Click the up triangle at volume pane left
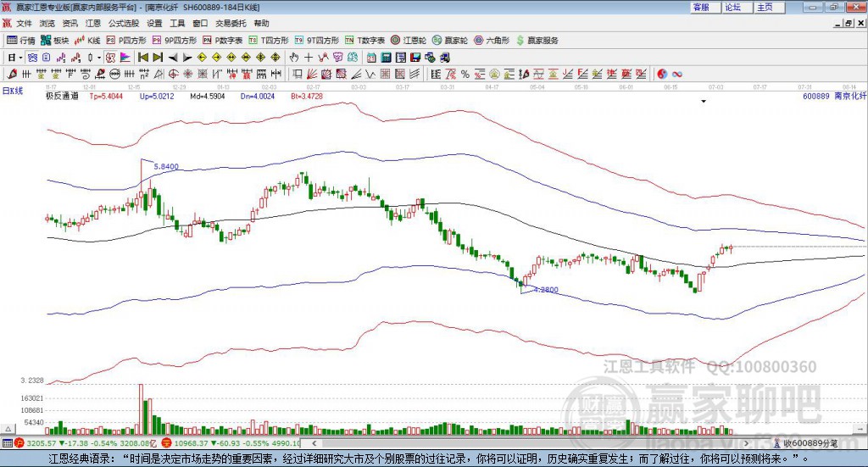The height and width of the screenshot is (467, 868). coord(8,429)
